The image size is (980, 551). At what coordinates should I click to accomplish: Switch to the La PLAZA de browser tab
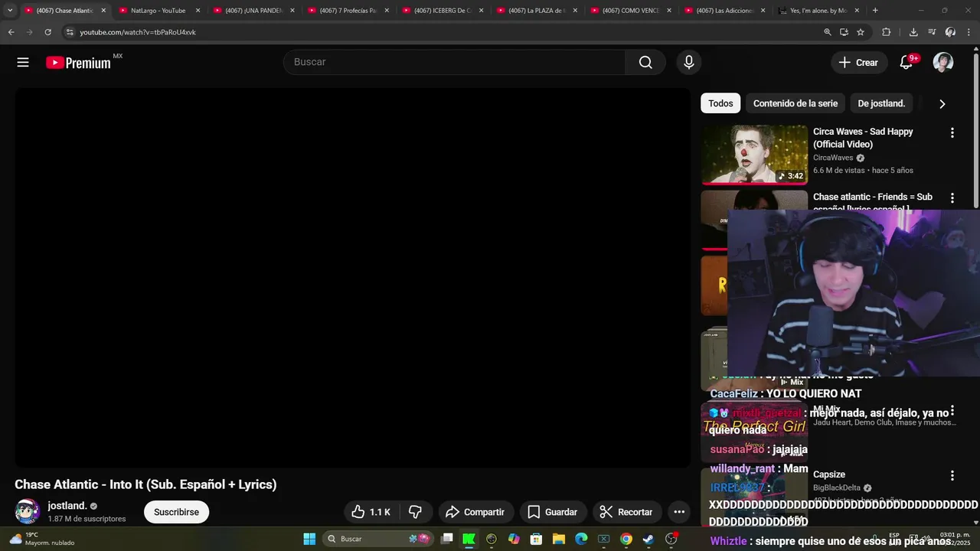coord(537,11)
